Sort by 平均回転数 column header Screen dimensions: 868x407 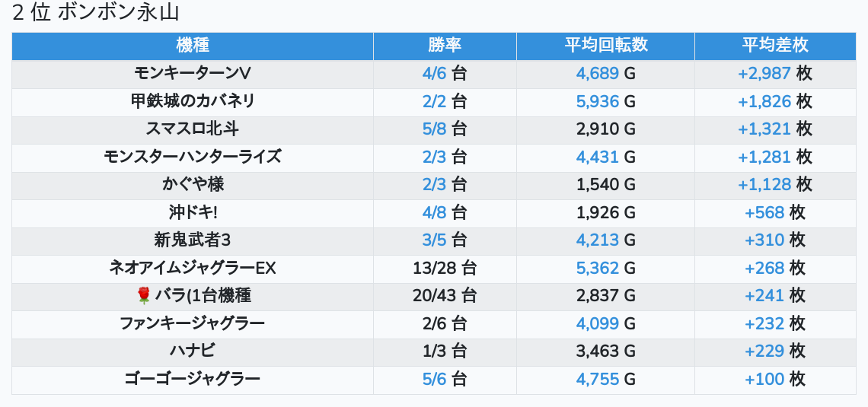click(x=605, y=45)
